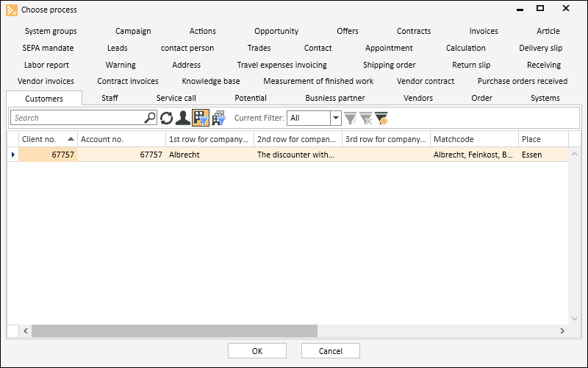
Task: Go to the Article tab
Action: 548,31
